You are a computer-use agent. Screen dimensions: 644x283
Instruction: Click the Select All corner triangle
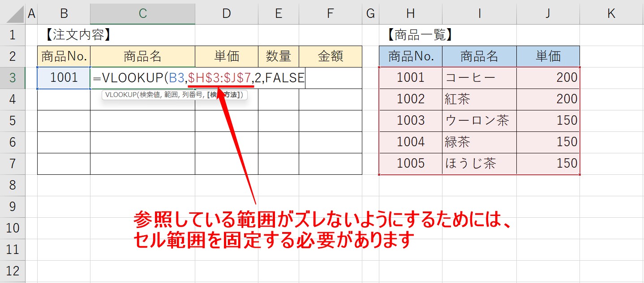tap(14, 13)
